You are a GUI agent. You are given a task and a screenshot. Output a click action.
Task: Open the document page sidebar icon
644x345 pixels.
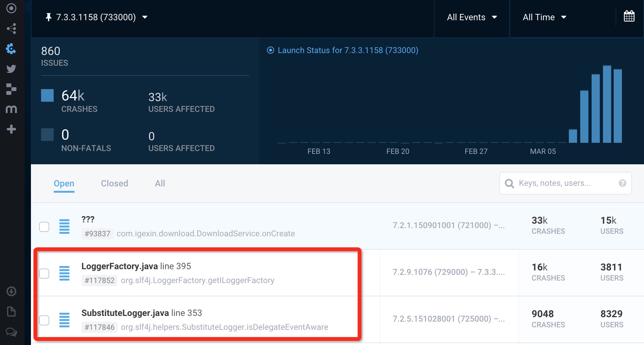pyautogui.click(x=11, y=312)
